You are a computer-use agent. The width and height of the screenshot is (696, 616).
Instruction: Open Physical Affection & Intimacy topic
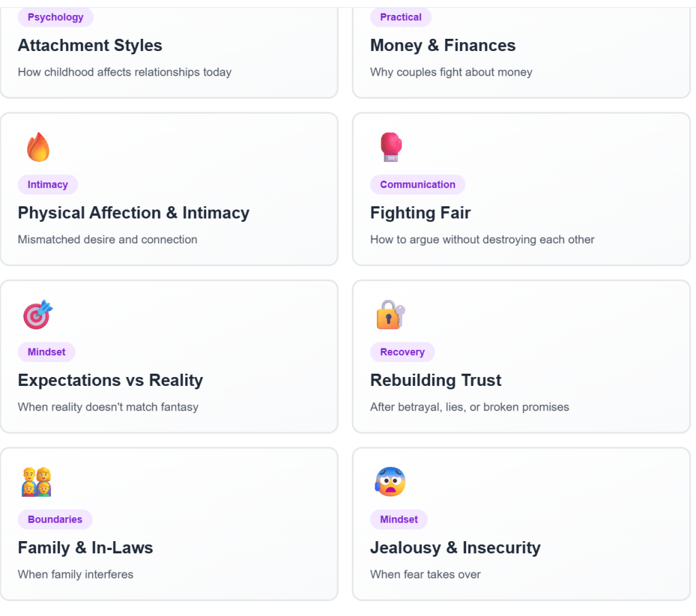coord(133,213)
